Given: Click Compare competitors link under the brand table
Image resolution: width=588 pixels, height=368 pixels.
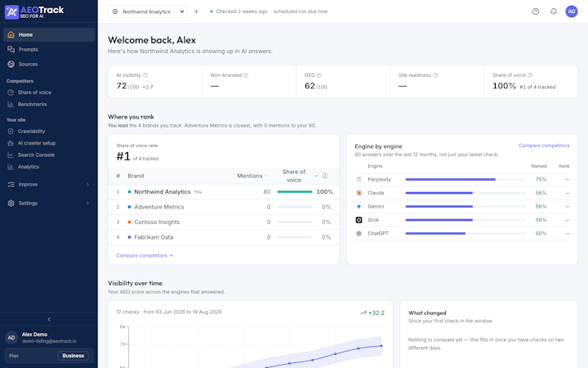Looking at the screenshot, I should (145, 255).
